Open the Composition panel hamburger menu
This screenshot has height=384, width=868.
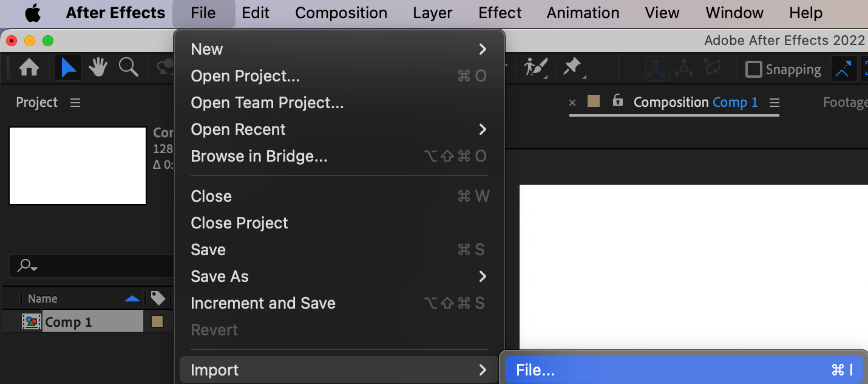(774, 103)
